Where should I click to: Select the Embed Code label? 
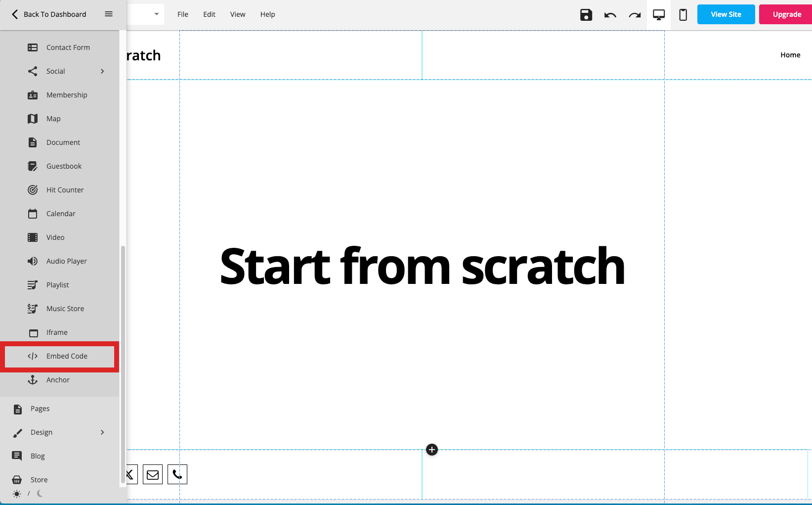pyautogui.click(x=67, y=356)
